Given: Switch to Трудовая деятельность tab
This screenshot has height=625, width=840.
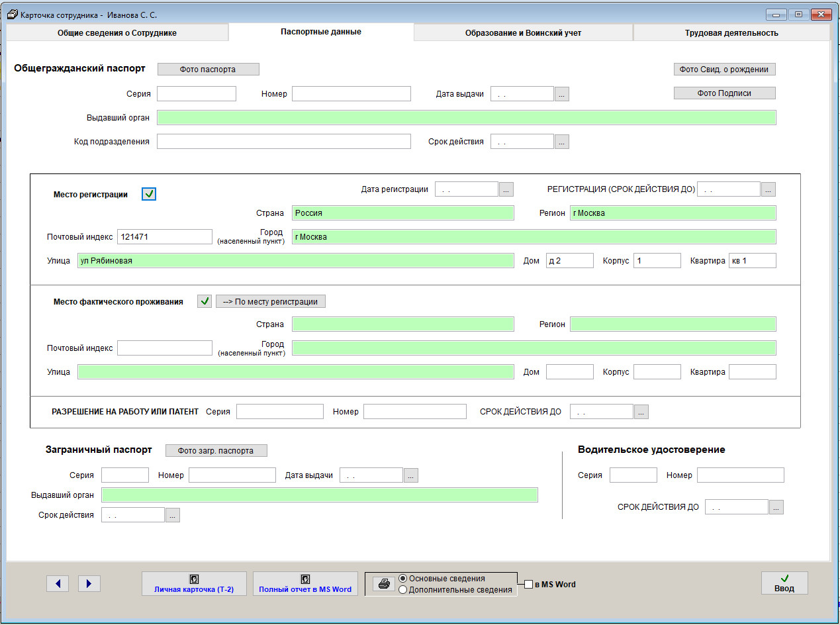Looking at the screenshot, I should (731, 32).
